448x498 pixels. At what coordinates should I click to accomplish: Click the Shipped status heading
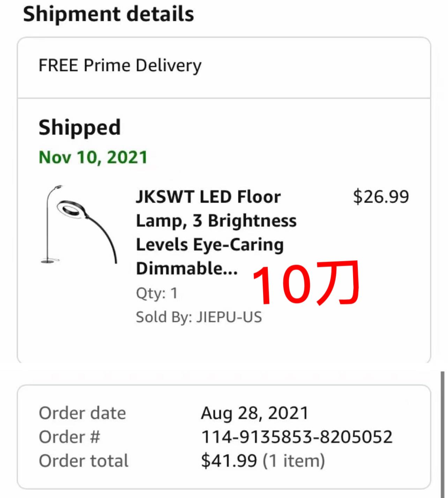pyautogui.click(x=80, y=127)
